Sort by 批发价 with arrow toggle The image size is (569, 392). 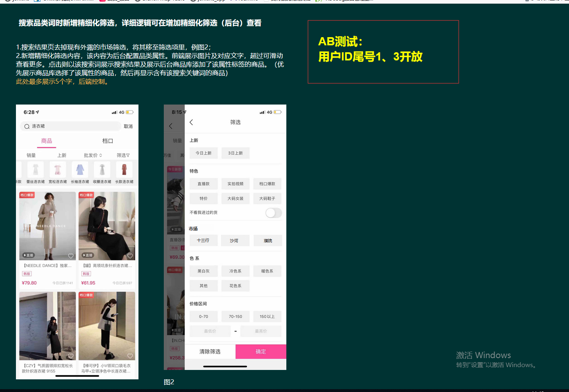click(x=93, y=156)
